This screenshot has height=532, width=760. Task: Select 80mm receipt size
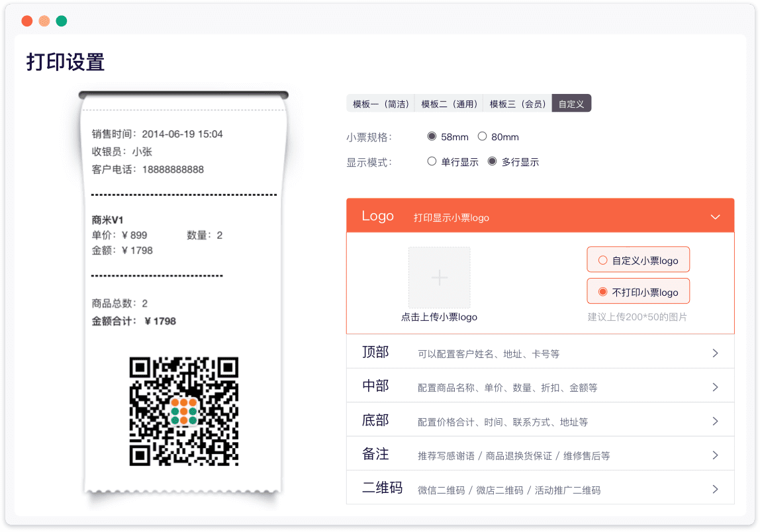(483, 136)
